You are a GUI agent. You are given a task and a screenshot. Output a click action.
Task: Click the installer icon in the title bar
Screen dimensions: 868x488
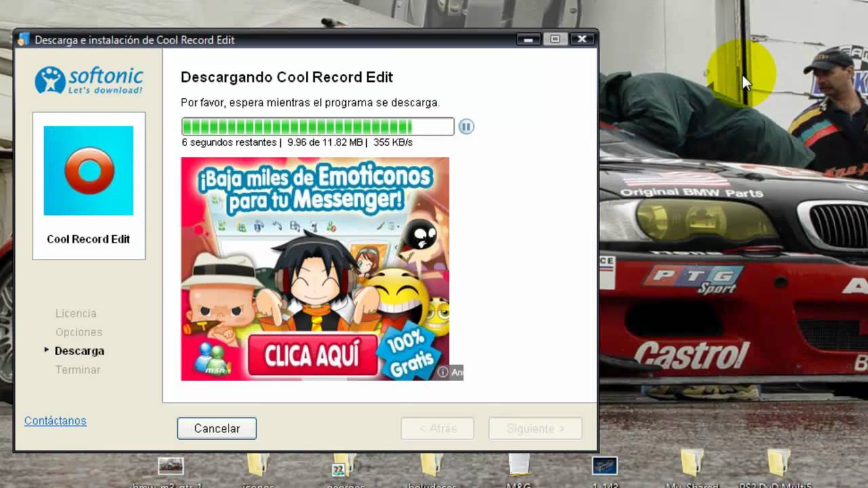[24, 39]
